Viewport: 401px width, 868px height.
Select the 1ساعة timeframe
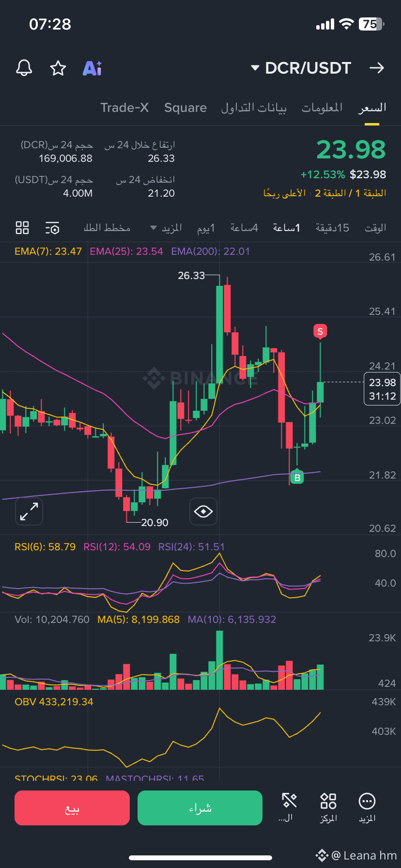pyautogui.click(x=287, y=228)
